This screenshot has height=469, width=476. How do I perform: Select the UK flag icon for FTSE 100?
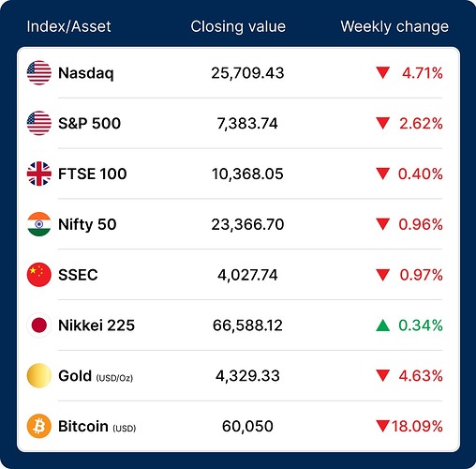click(39, 174)
